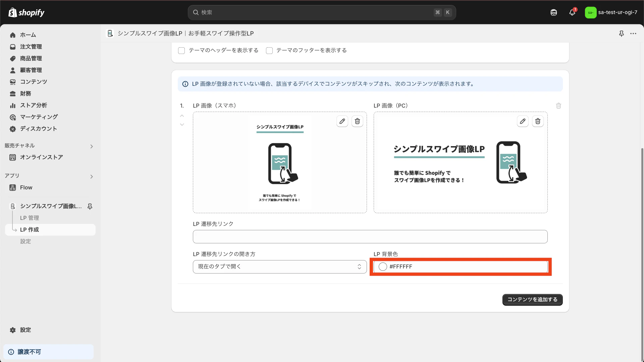Click the app icon beside the page title
644x362 pixels.
click(110, 34)
